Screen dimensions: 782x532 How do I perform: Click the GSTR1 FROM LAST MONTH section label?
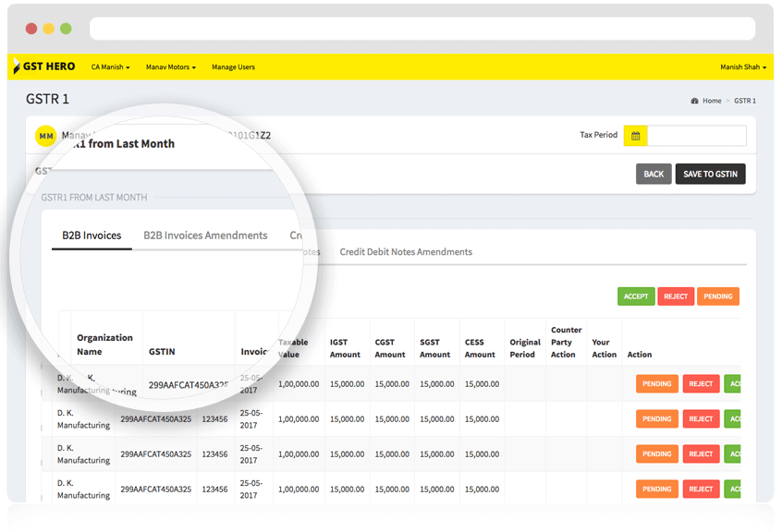pos(94,198)
